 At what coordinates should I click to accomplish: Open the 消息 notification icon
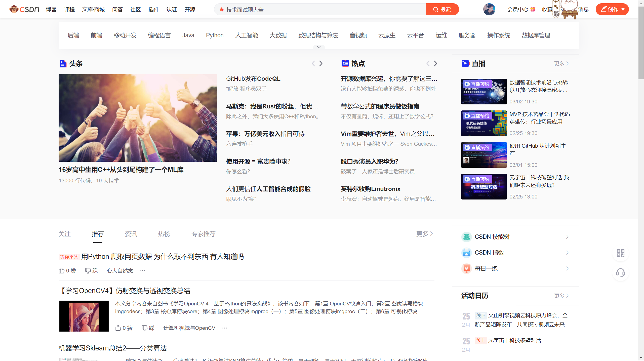(583, 9)
